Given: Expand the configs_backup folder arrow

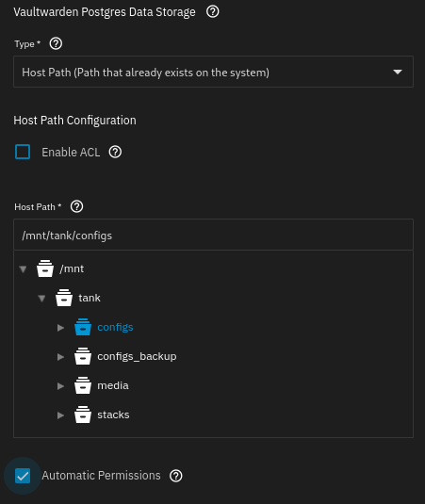Looking at the screenshot, I should 60,357.
